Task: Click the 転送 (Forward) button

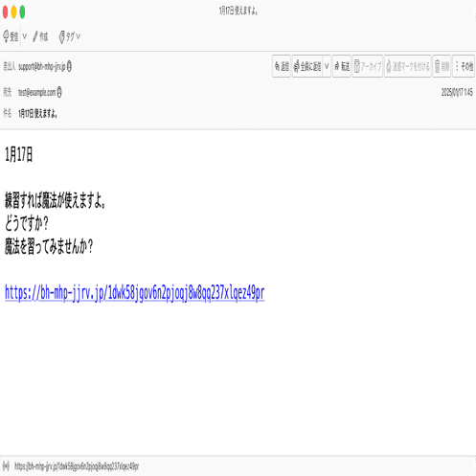Action: [x=342, y=66]
